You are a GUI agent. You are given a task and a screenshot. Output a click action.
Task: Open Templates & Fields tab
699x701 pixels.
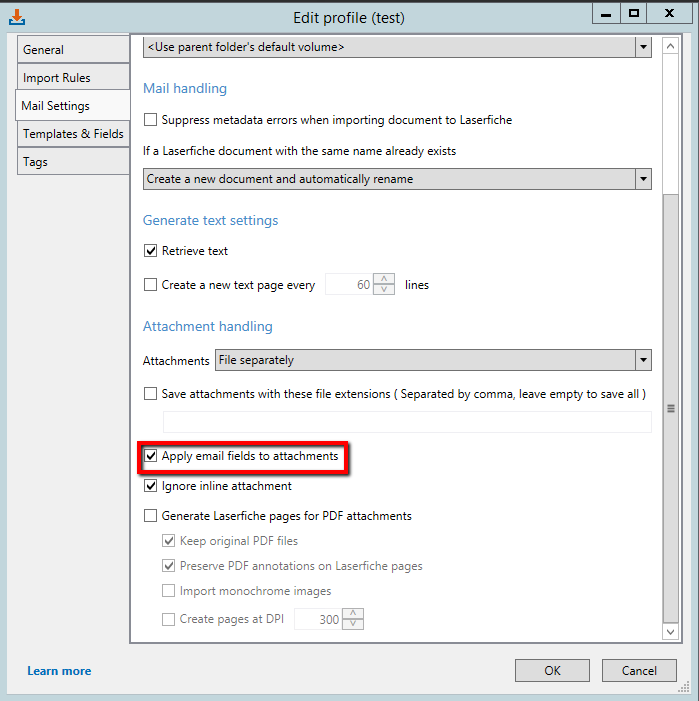[73, 134]
